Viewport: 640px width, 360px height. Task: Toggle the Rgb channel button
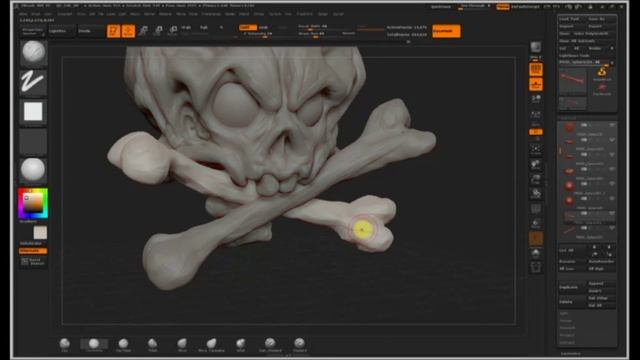click(204, 28)
